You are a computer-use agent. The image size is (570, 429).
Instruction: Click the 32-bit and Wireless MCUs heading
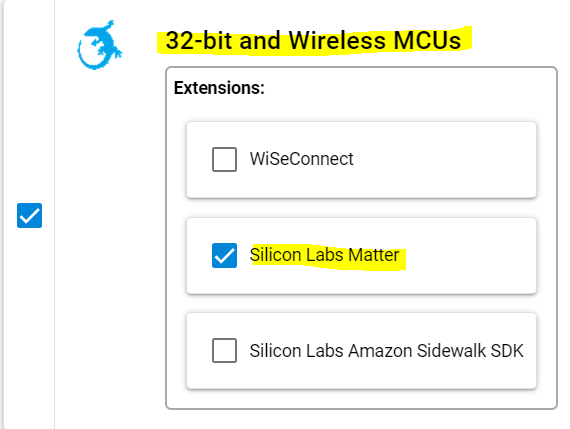(x=313, y=40)
